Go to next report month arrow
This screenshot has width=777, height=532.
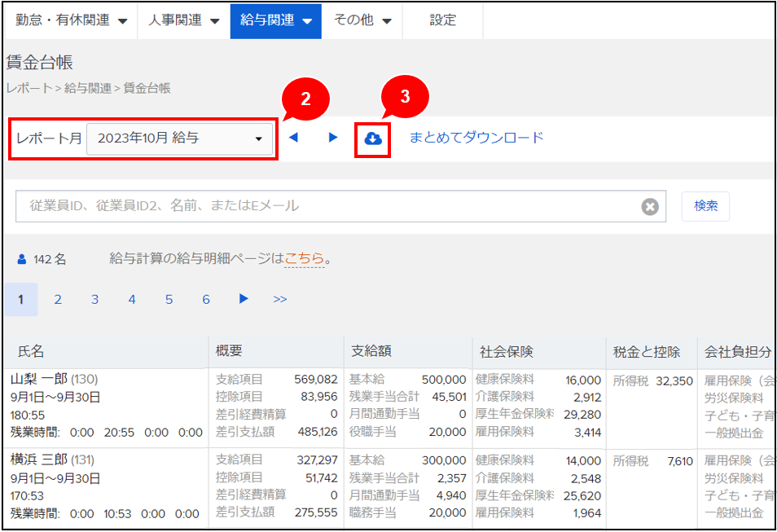pyautogui.click(x=332, y=138)
